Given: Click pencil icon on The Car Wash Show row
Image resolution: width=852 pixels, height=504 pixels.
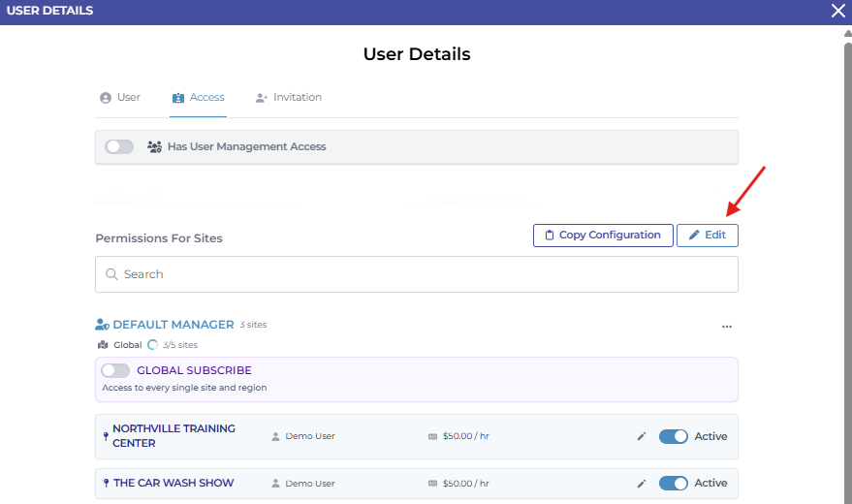Looking at the screenshot, I should (641, 483).
